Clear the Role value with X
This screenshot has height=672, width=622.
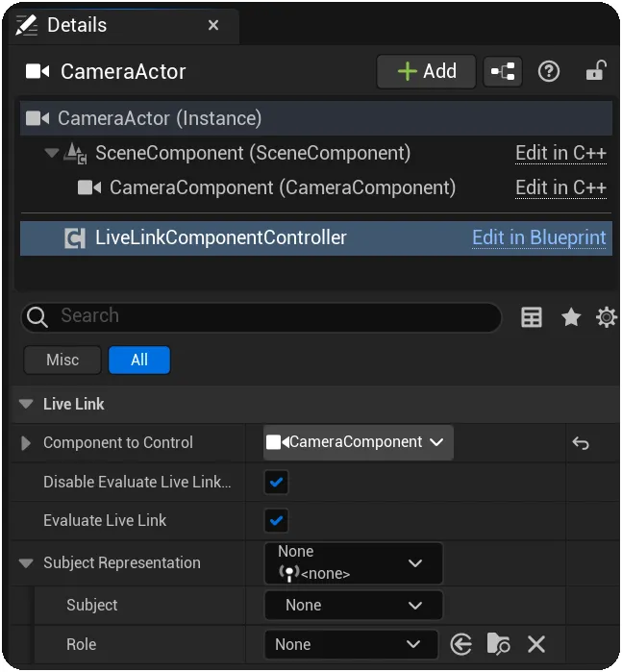535,644
